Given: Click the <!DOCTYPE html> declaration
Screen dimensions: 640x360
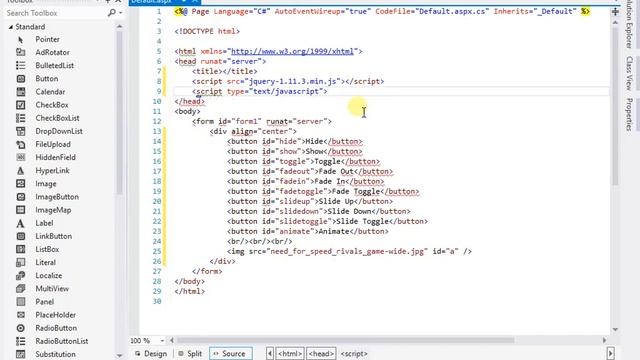Looking at the screenshot, I should coord(207,31).
